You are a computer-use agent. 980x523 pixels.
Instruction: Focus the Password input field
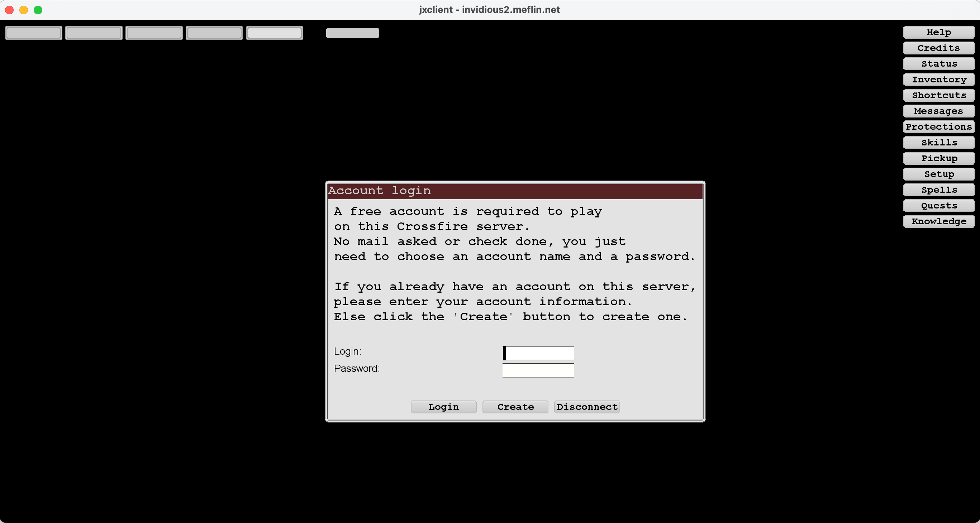[x=538, y=370]
